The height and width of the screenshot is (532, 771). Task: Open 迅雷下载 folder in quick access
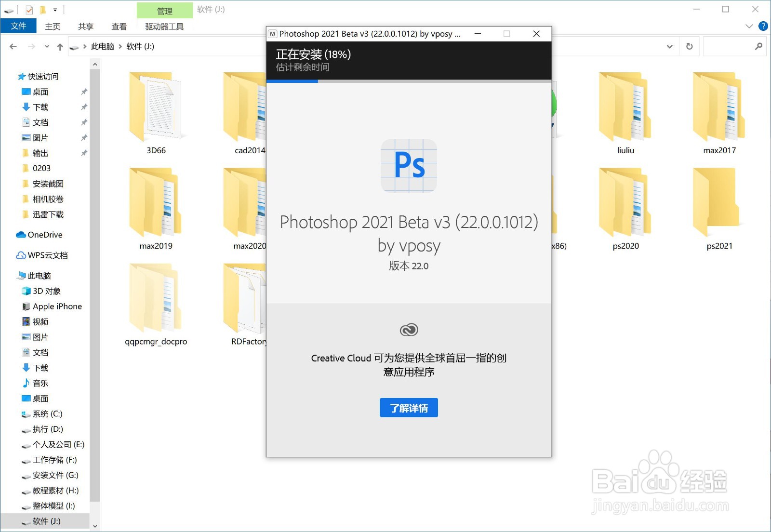[x=47, y=214]
